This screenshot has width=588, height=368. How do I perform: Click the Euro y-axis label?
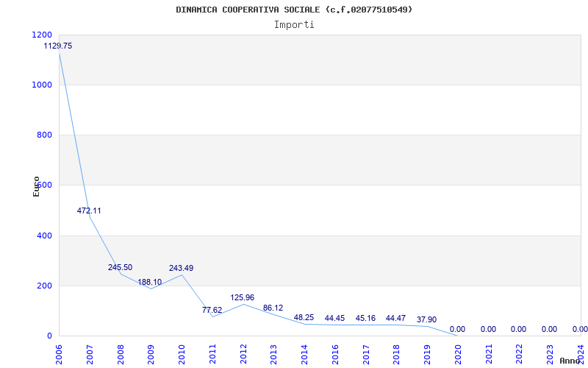pyautogui.click(x=36, y=186)
